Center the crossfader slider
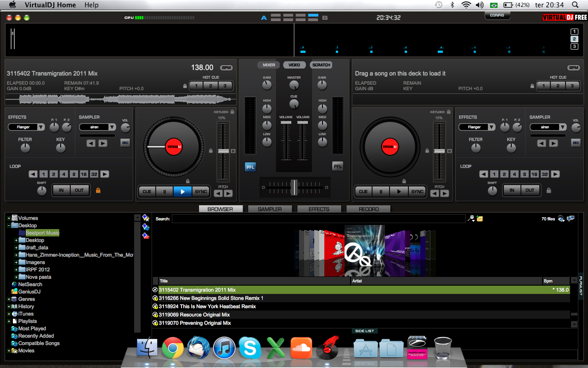Screen dimensions: 588x368 pyautogui.click(x=294, y=187)
